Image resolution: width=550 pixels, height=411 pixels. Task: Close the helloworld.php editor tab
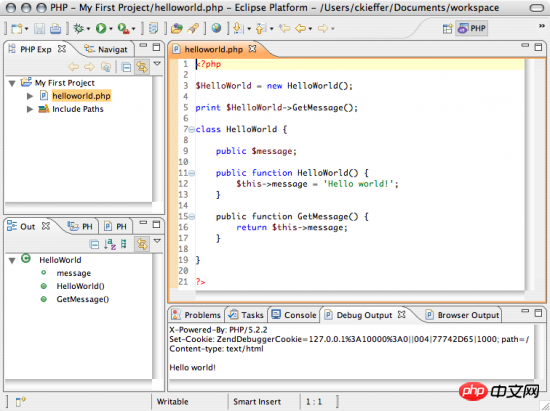click(x=253, y=49)
